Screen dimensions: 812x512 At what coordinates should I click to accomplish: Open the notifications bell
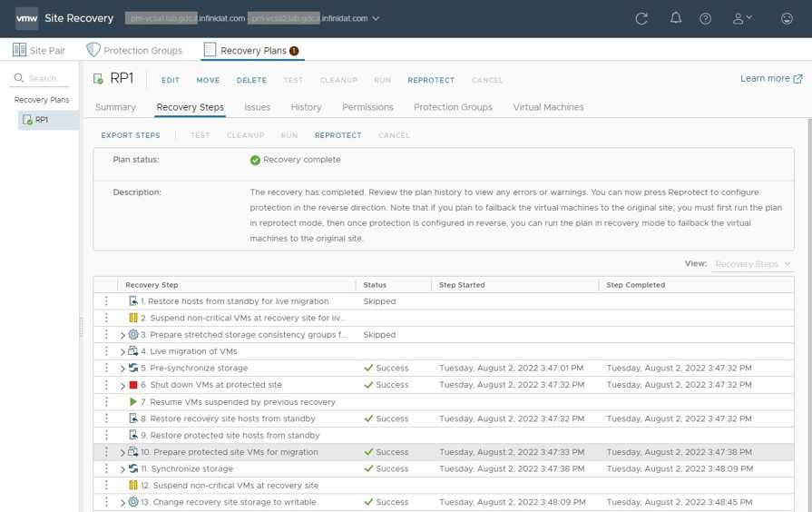675,18
